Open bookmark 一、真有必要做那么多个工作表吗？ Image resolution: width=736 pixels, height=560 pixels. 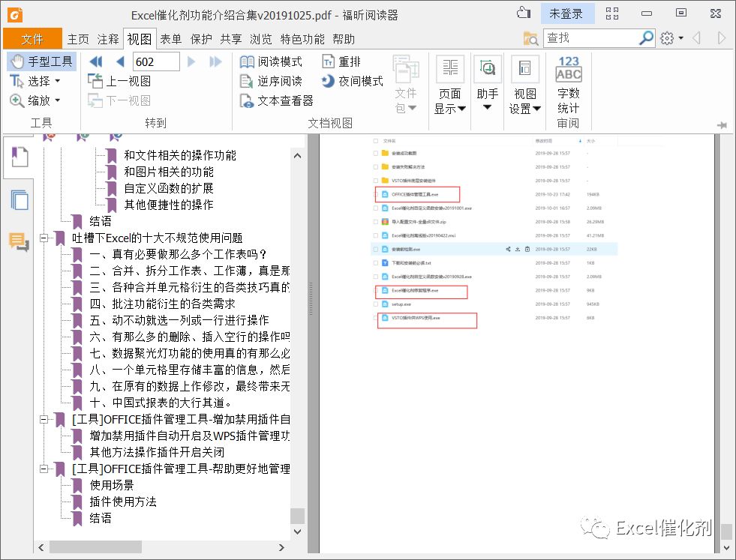(x=179, y=254)
